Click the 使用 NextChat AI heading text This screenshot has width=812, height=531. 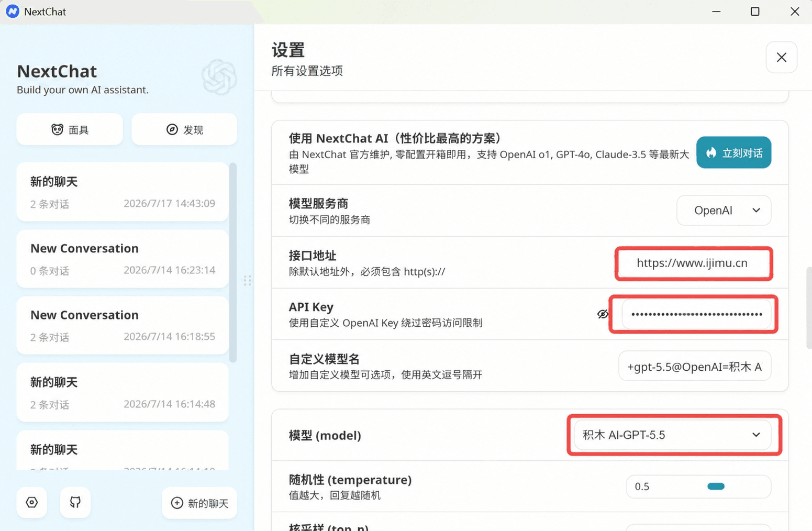(395, 138)
